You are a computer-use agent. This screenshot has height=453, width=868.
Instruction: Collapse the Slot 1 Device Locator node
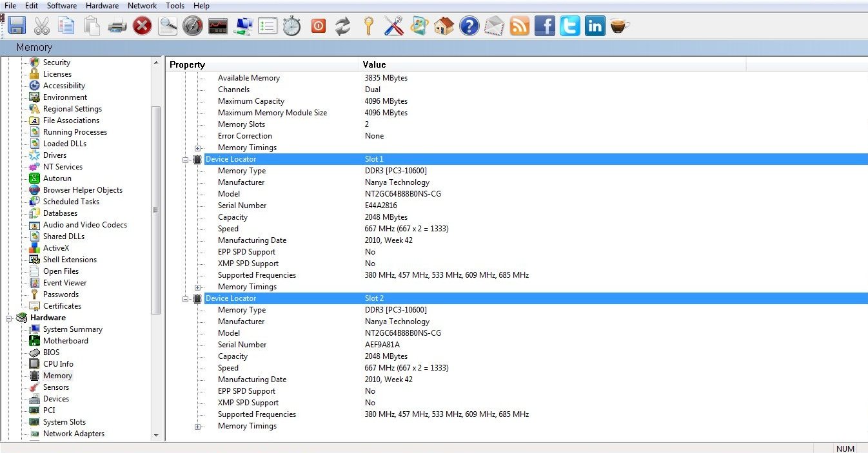tap(186, 159)
